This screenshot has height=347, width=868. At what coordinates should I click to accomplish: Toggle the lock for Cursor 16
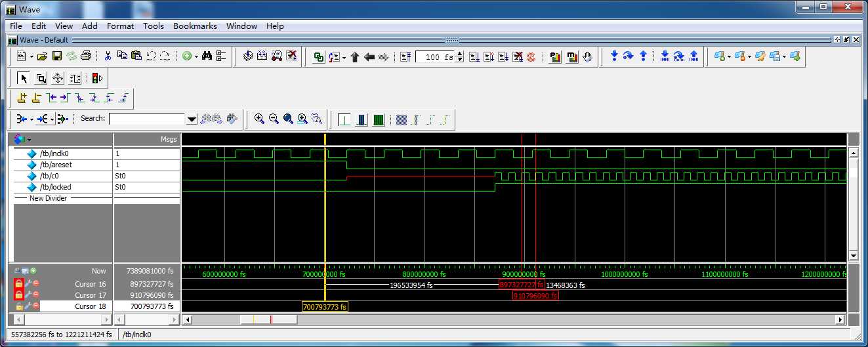[20, 284]
